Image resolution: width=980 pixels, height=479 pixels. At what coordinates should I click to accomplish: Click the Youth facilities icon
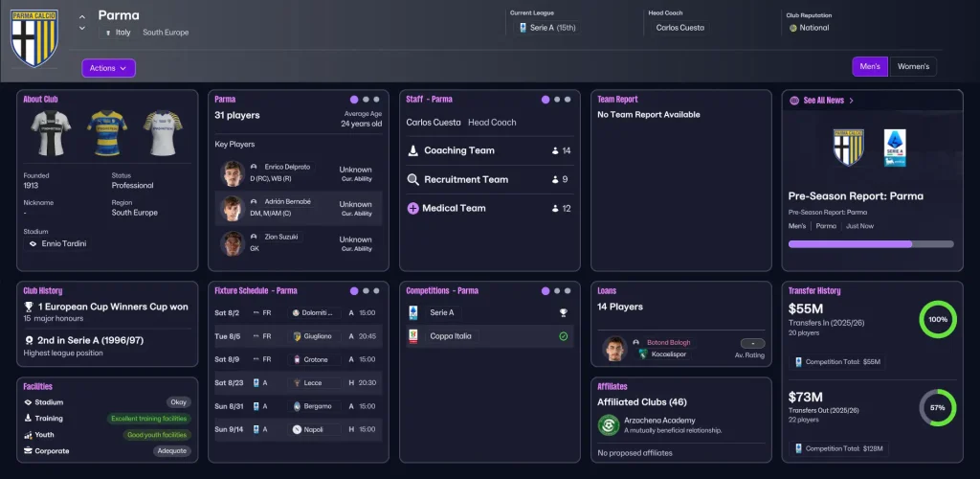(x=28, y=435)
